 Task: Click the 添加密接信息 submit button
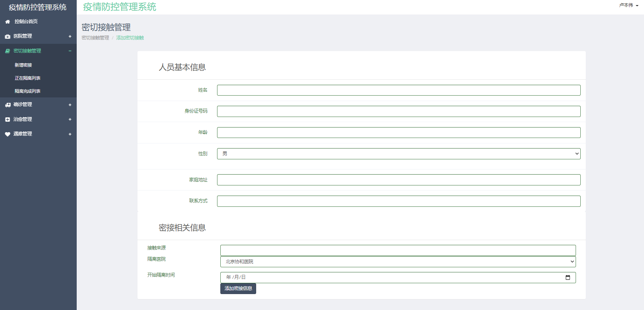[238, 289]
